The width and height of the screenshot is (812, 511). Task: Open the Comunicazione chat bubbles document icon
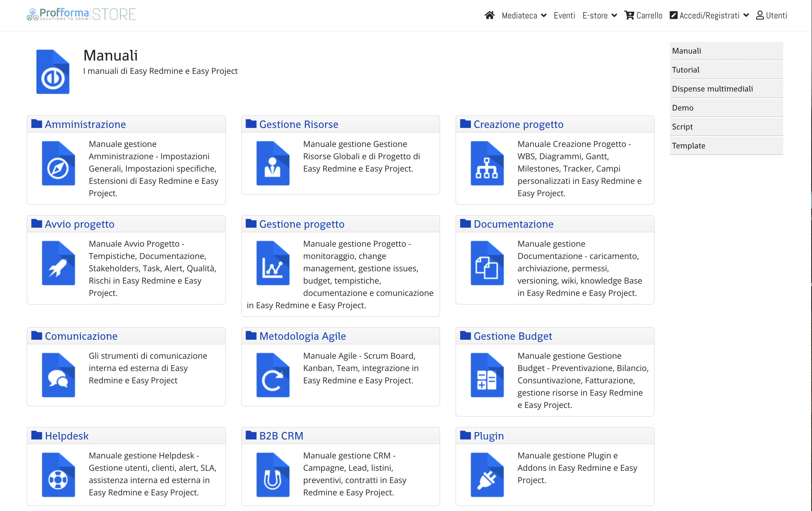point(58,375)
